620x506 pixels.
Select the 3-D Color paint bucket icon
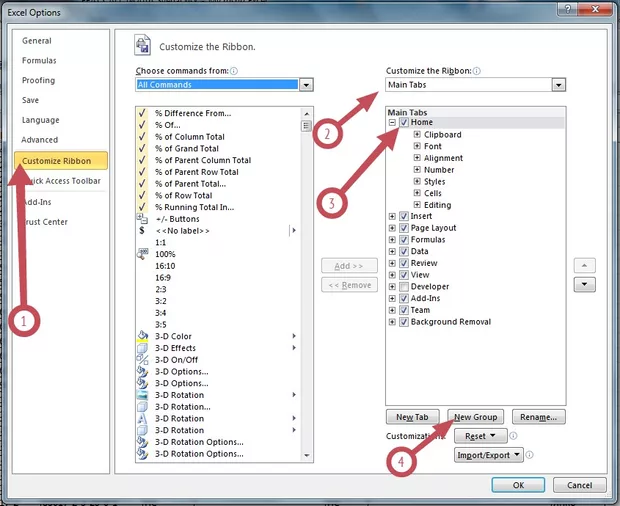click(142, 336)
